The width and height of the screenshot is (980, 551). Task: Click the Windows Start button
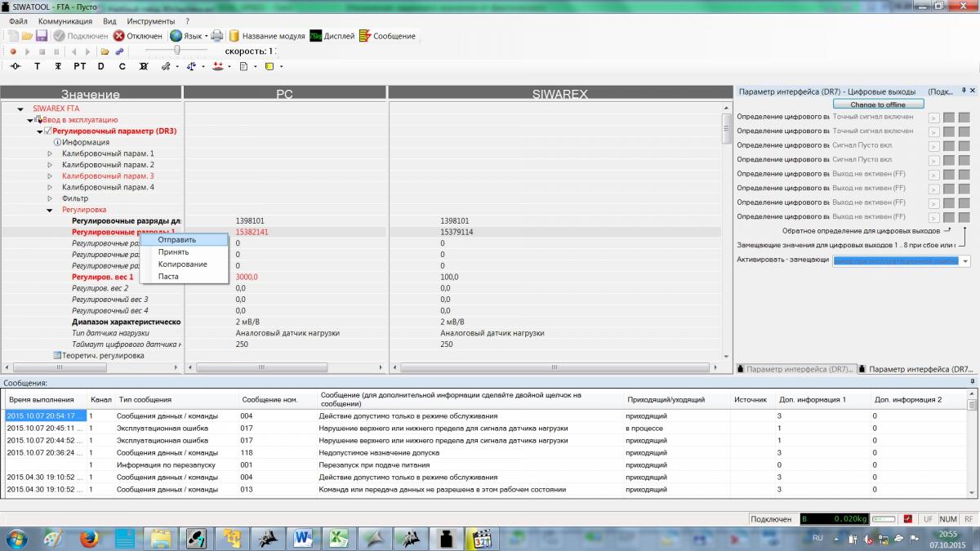tap(16, 539)
